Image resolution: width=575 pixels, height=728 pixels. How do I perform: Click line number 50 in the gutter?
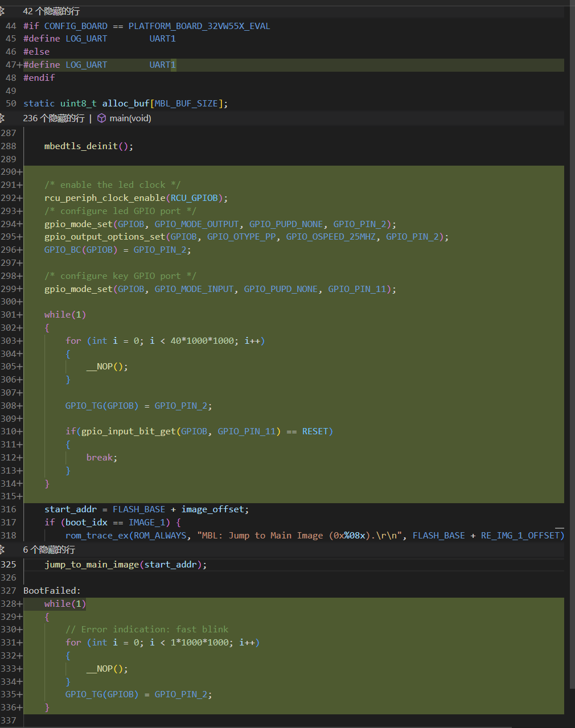click(x=11, y=104)
